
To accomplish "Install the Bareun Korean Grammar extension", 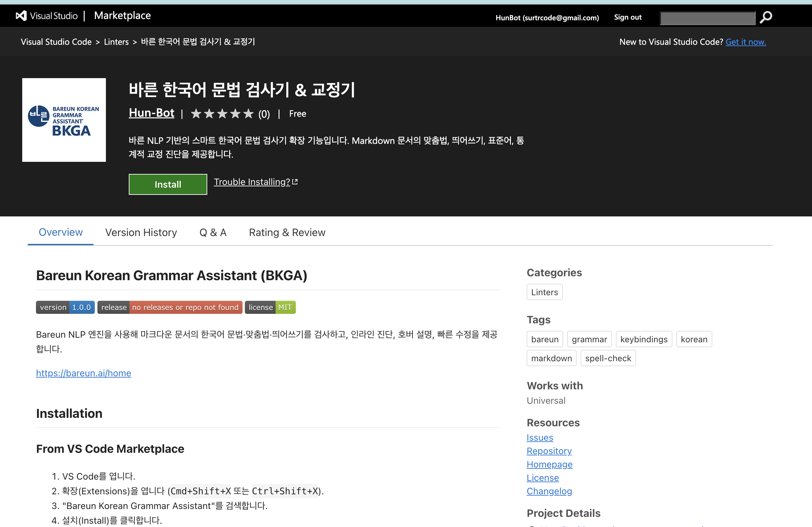I will (167, 184).
